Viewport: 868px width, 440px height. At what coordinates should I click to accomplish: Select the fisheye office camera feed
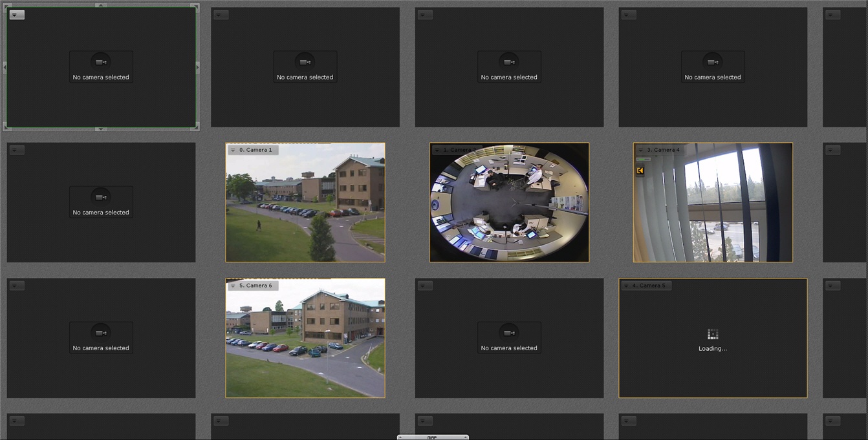[x=509, y=207]
